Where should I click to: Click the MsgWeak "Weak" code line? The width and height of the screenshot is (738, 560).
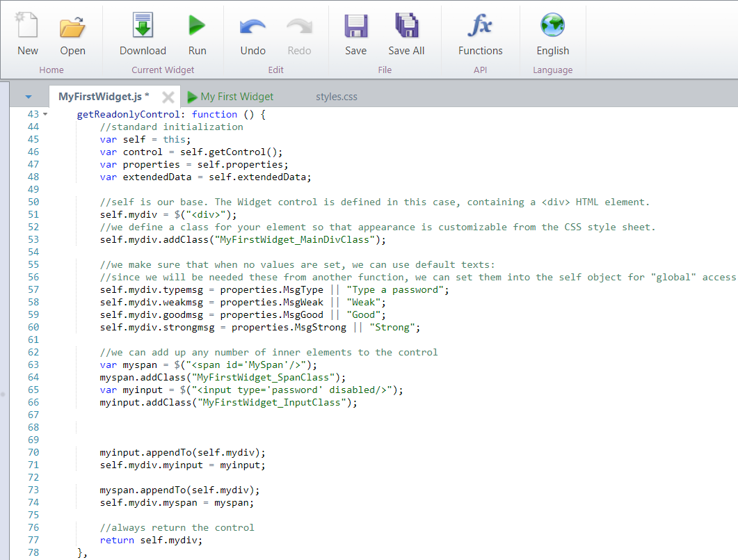click(243, 302)
